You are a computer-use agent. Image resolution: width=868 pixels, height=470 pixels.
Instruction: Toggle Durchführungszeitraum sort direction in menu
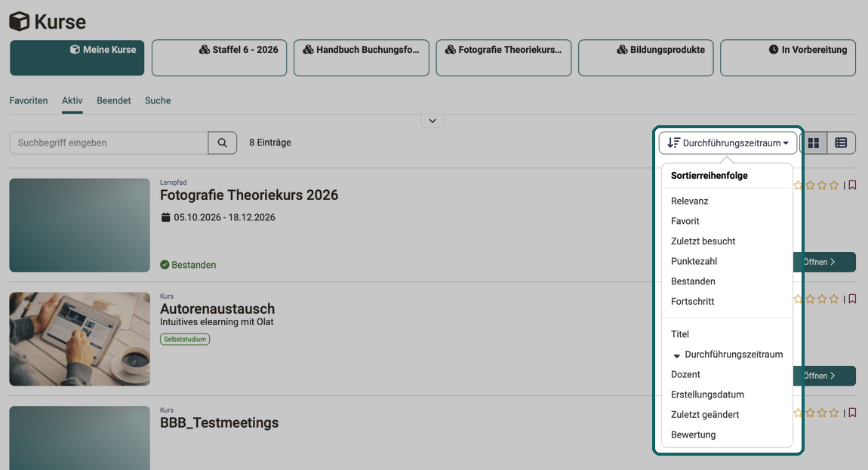coord(728,355)
